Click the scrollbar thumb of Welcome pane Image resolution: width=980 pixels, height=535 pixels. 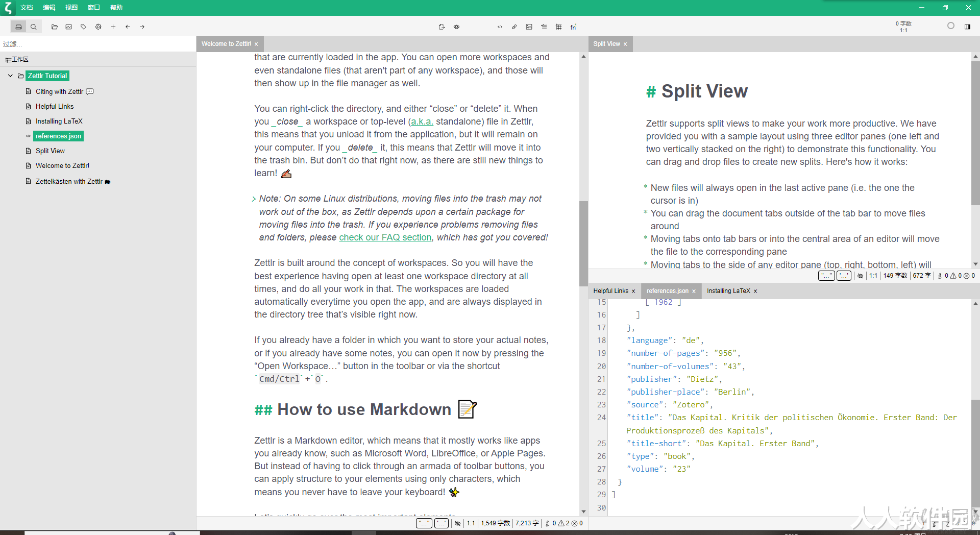coord(583,244)
